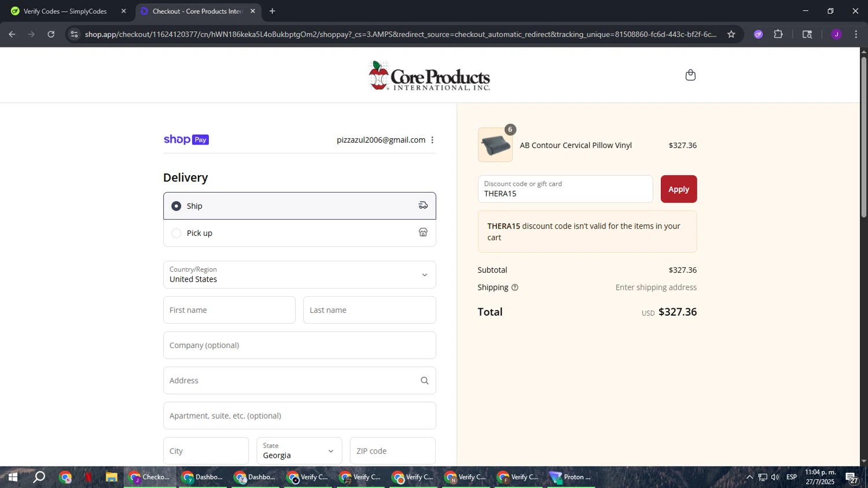Open the Windows Start menu

point(13,477)
